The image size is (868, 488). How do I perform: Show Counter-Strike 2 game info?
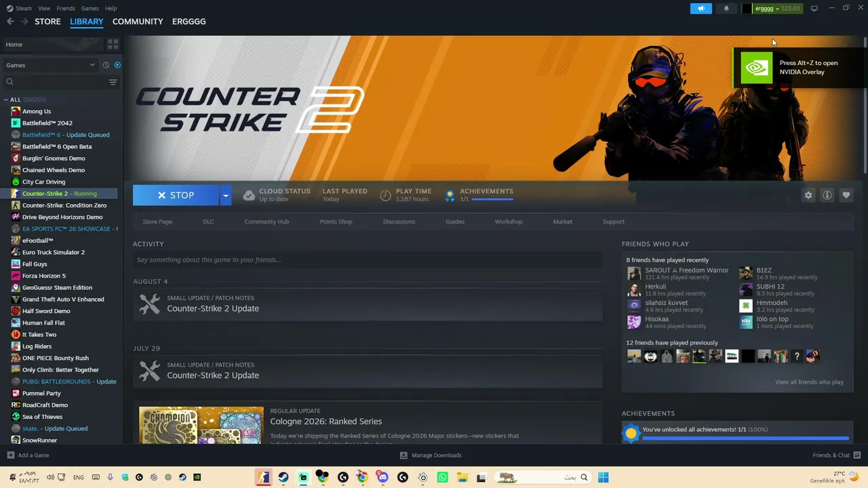click(x=827, y=195)
